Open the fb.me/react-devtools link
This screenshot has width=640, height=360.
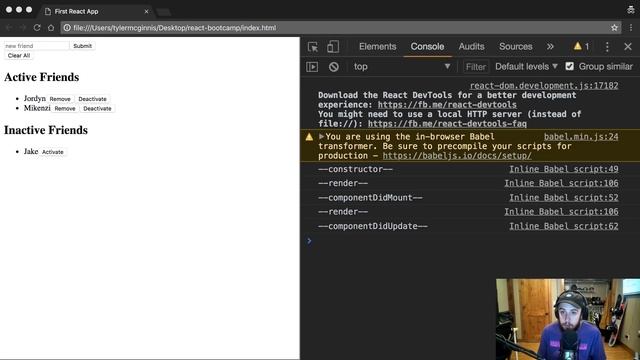447,105
